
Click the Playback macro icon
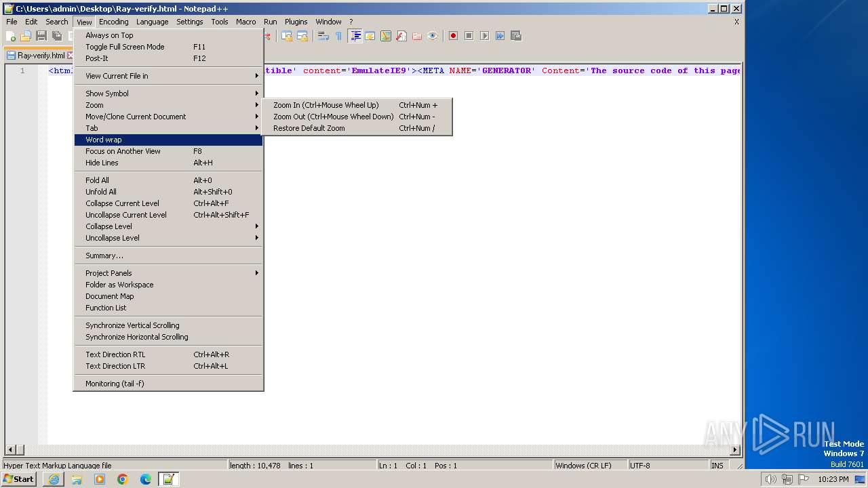[x=484, y=36]
